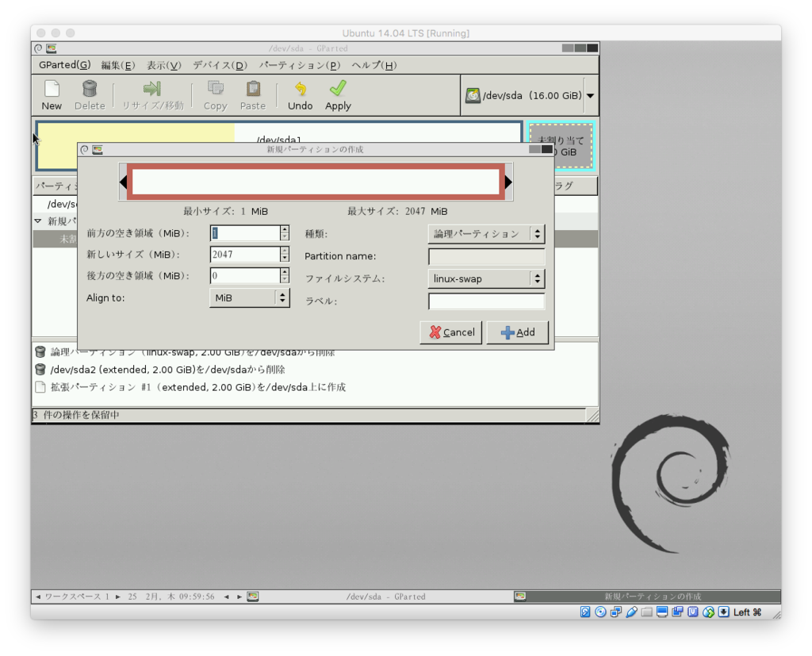Click the document icon beside 拡張パーティション operation

(x=40, y=387)
